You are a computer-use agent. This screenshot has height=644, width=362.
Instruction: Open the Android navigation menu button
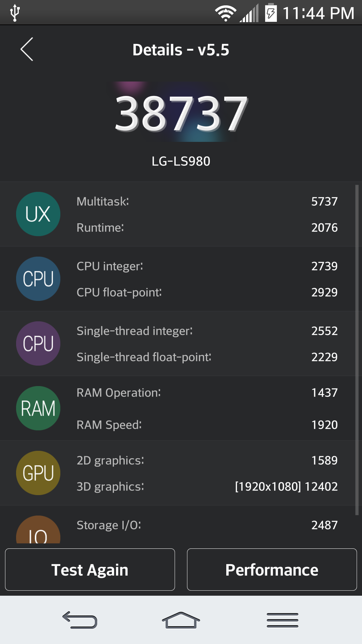click(283, 620)
